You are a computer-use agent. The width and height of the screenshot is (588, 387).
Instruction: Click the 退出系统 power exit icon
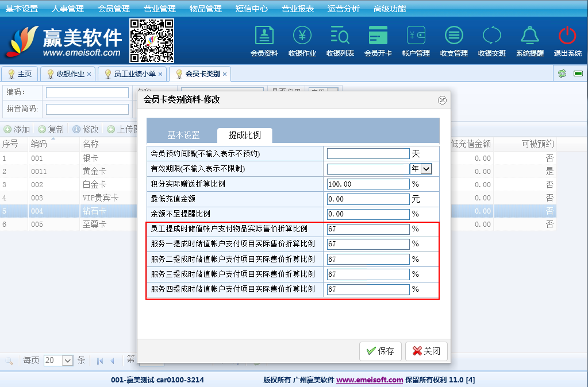point(567,41)
